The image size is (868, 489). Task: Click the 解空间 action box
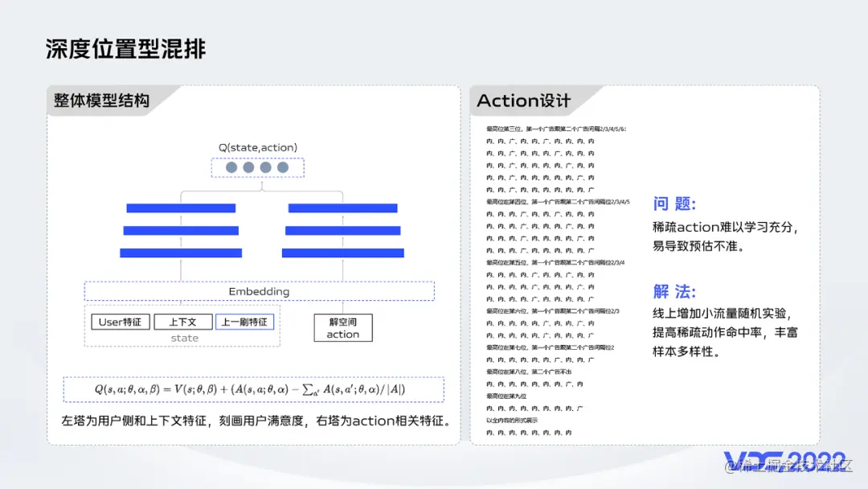(342, 327)
